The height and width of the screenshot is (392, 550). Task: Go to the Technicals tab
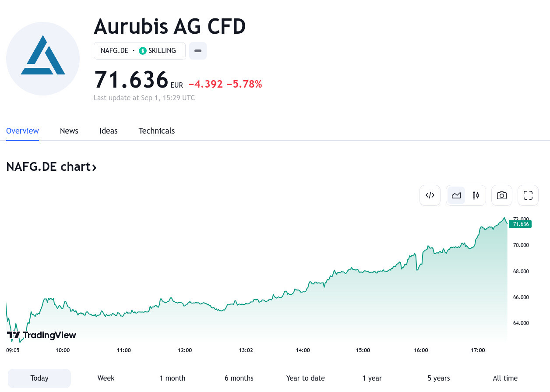coord(157,131)
